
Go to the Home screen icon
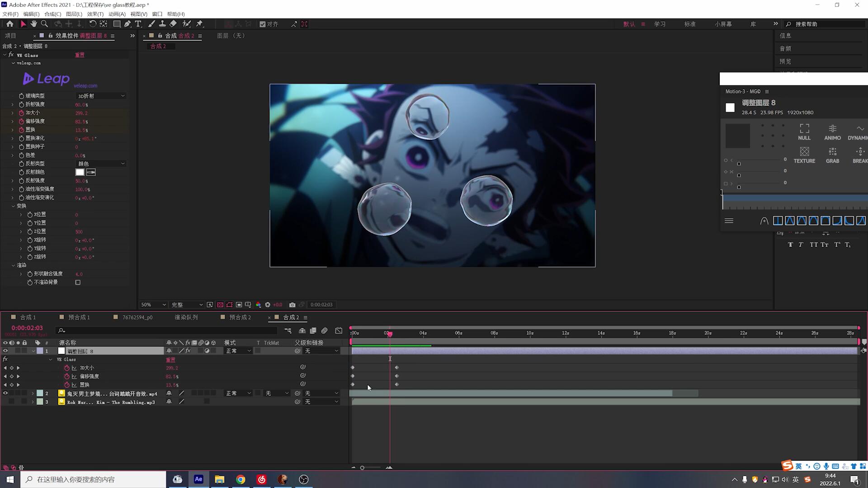click(x=9, y=24)
